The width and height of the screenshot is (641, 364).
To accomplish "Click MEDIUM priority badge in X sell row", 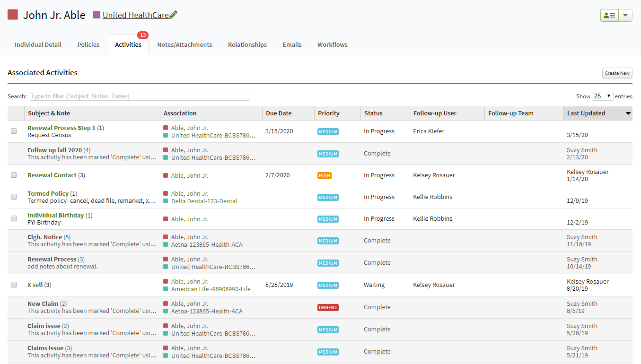I will tap(328, 285).
